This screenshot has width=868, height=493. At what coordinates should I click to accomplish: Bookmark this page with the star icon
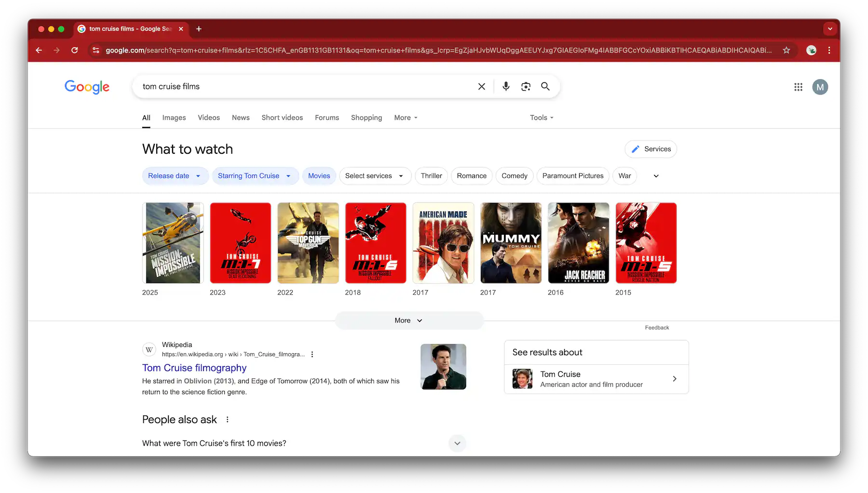(787, 50)
